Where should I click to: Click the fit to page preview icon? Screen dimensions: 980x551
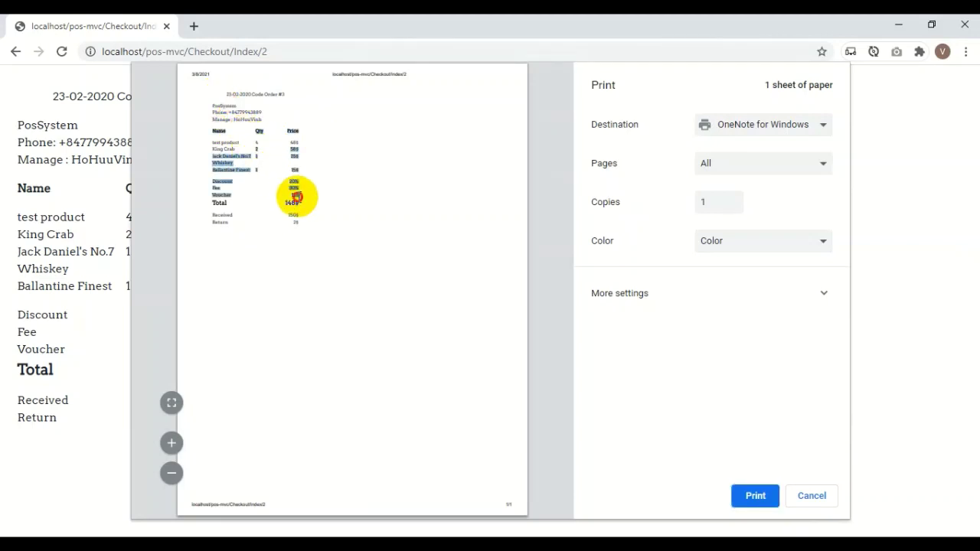(x=171, y=403)
